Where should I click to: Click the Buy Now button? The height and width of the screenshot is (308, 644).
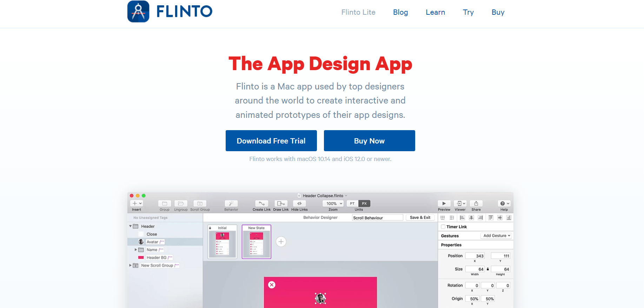click(x=370, y=141)
